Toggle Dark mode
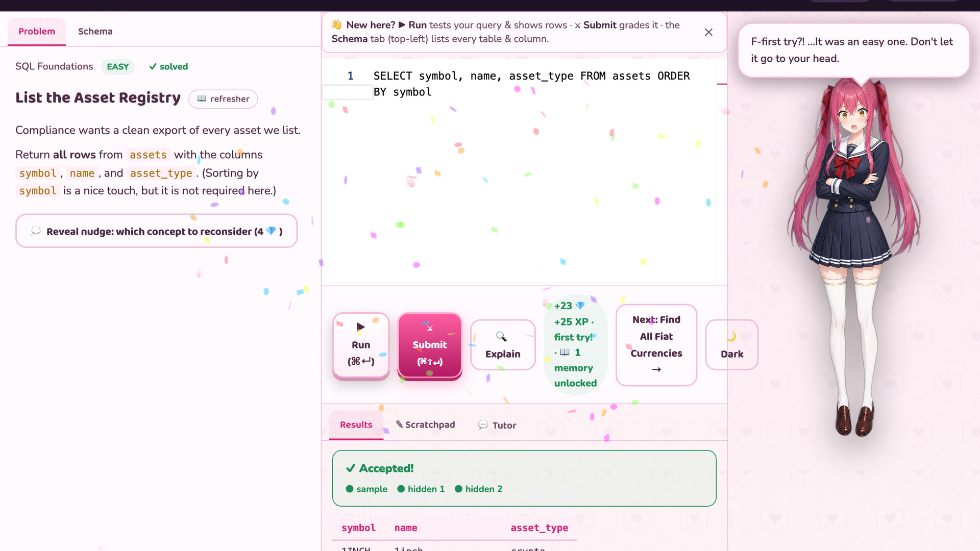The width and height of the screenshot is (980, 551). (x=731, y=345)
